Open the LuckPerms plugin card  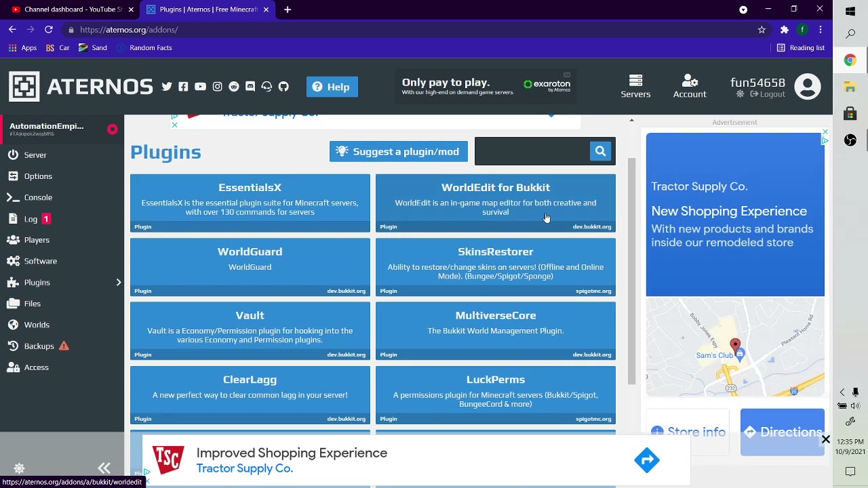tap(496, 395)
